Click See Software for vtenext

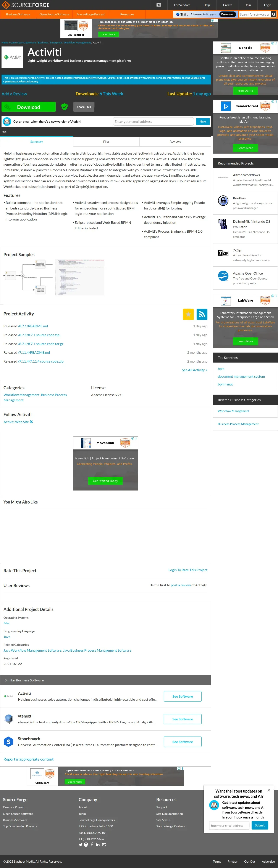coord(183,719)
